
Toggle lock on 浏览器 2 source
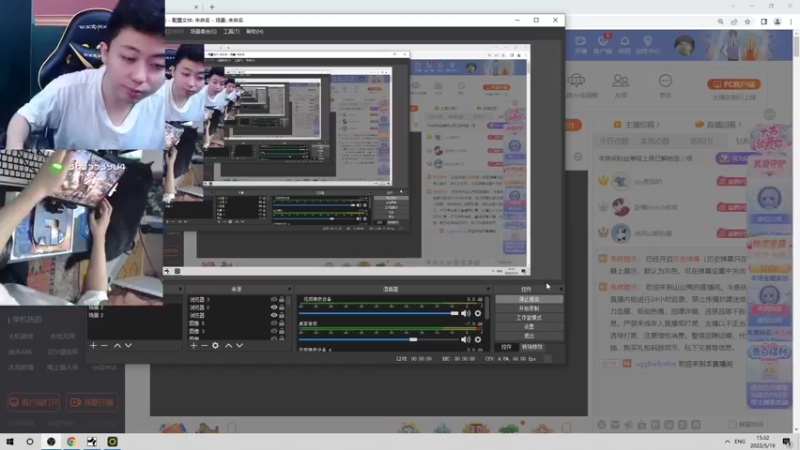(x=282, y=307)
